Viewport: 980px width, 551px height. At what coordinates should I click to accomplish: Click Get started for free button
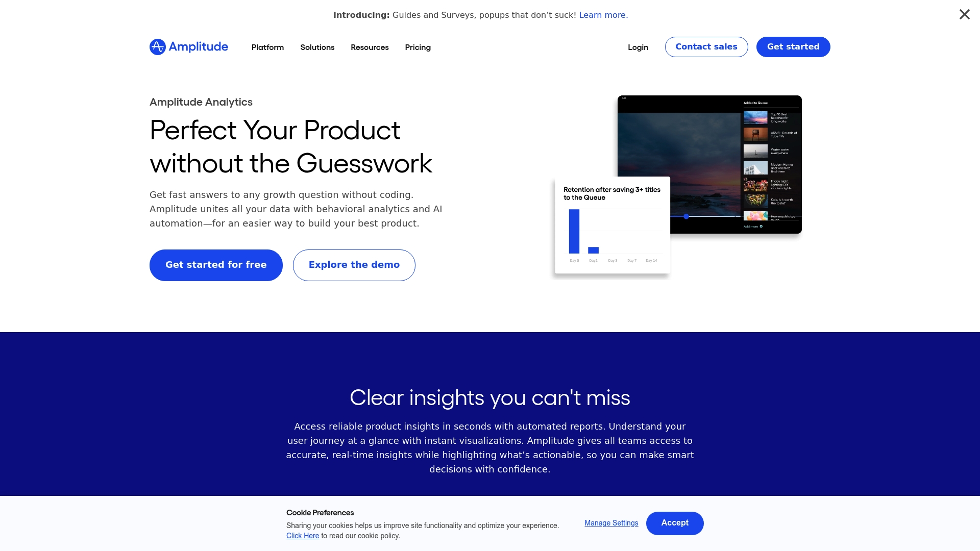(215, 264)
